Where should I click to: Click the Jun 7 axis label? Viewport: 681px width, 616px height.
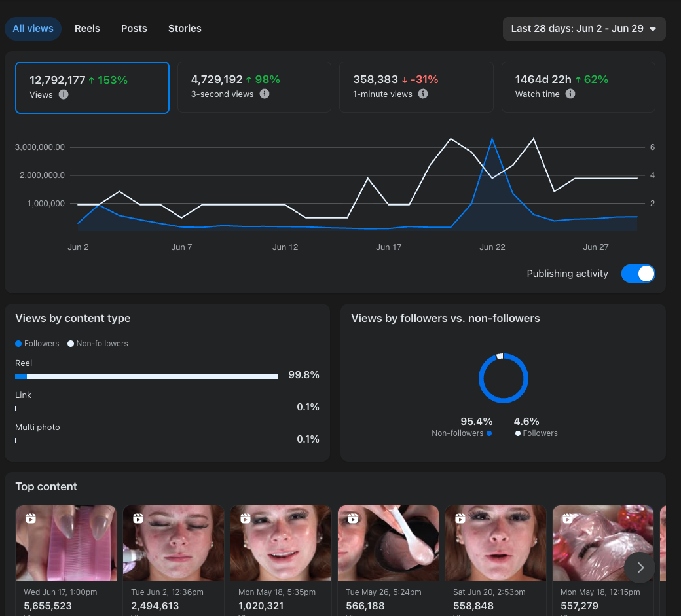pyautogui.click(x=181, y=247)
